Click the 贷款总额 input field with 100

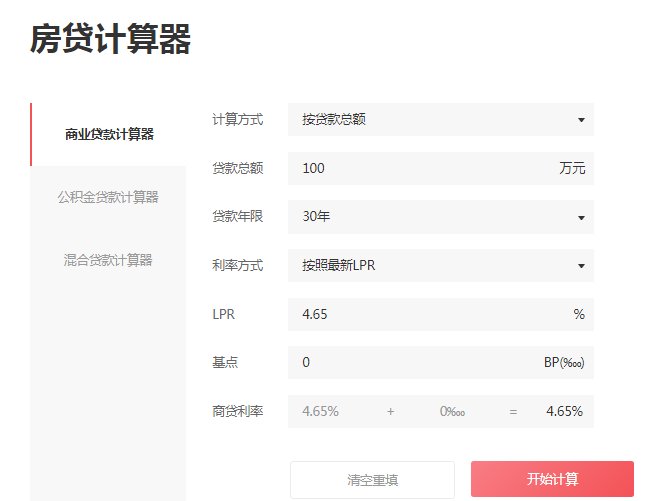(x=420, y=168)
